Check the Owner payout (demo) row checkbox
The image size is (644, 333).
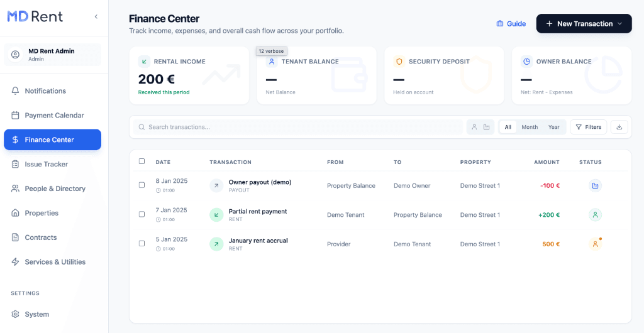[x=142, y=185]
